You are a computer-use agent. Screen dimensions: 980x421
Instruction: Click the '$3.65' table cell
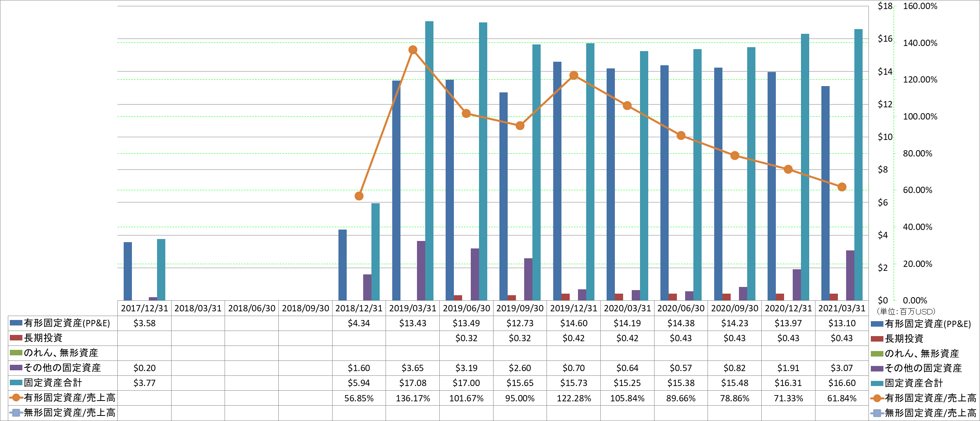413,368
